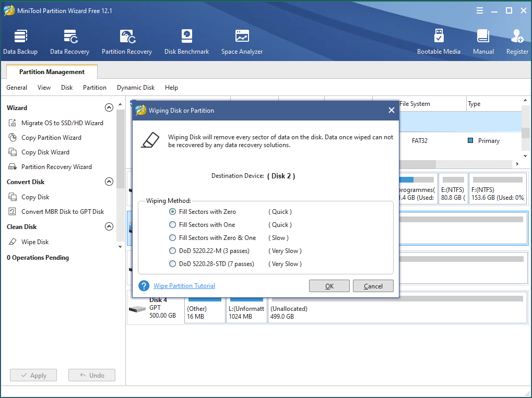Click the partition list scroll down arrow

[x=525, y=156]
